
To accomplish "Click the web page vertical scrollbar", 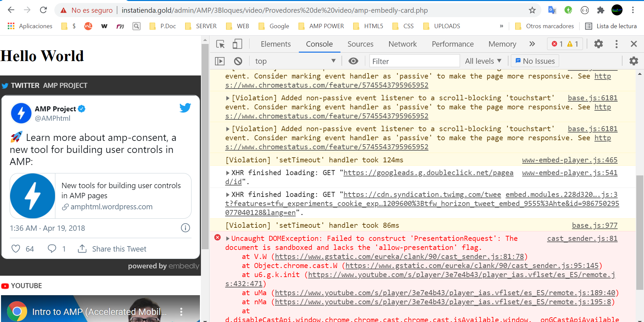I will [x=205, y=147].
